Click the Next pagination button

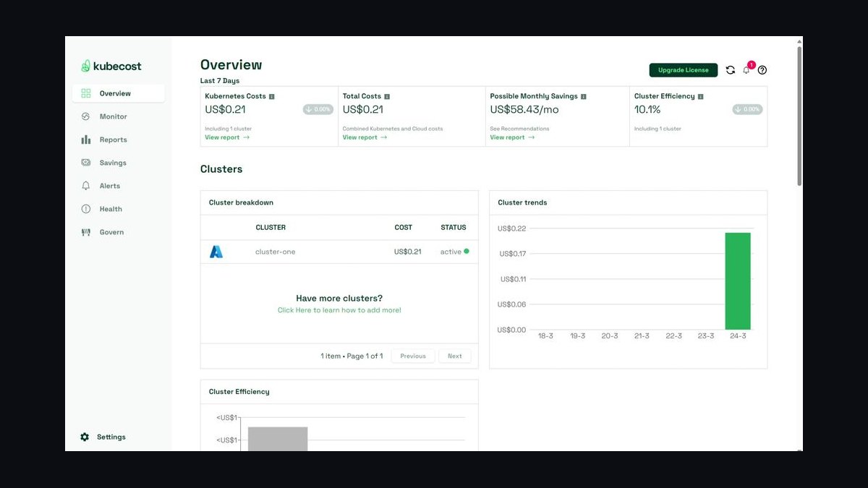tap(455, 356)
